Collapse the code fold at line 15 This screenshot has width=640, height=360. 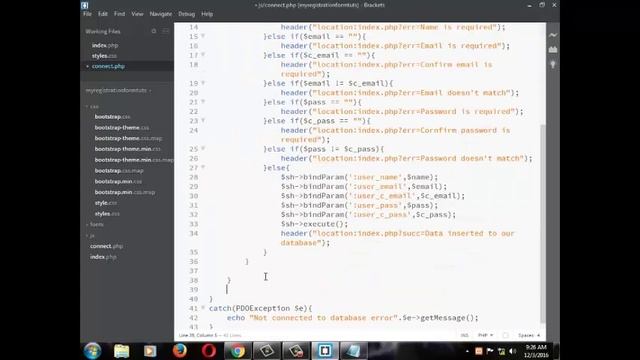pos(203,36)
